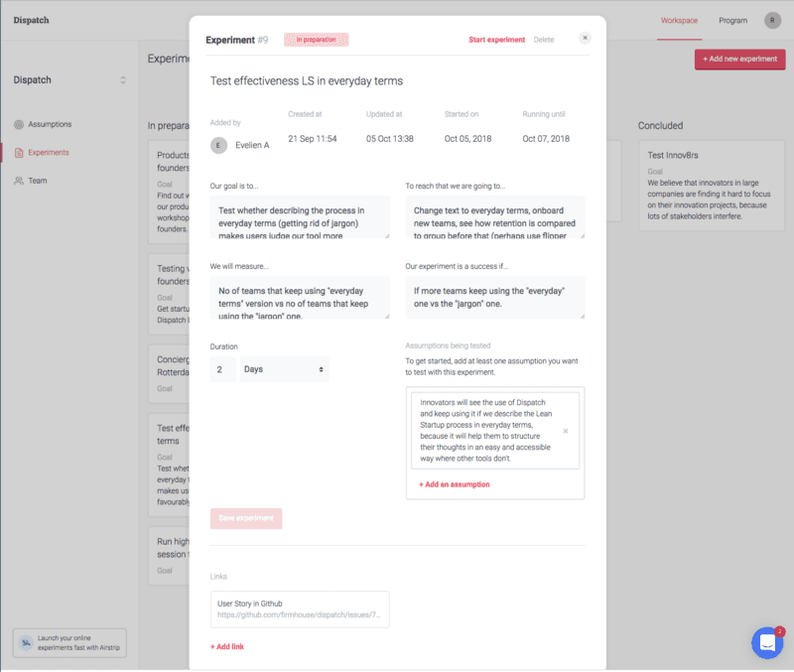This screenshot has width=794, height=672.
Task: Click Add an assumption link
Action: pos(455,484)
